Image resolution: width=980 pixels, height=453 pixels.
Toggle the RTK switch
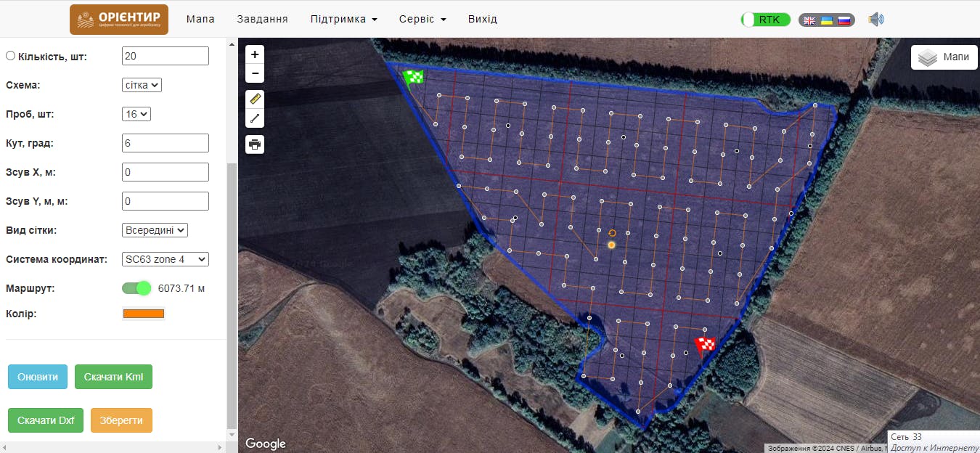[x=765, y=20]
